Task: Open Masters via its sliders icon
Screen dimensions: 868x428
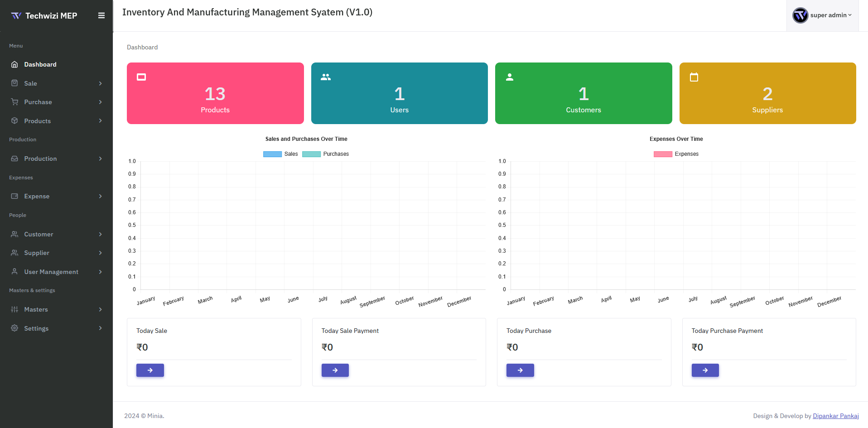Action: (14, 309)
